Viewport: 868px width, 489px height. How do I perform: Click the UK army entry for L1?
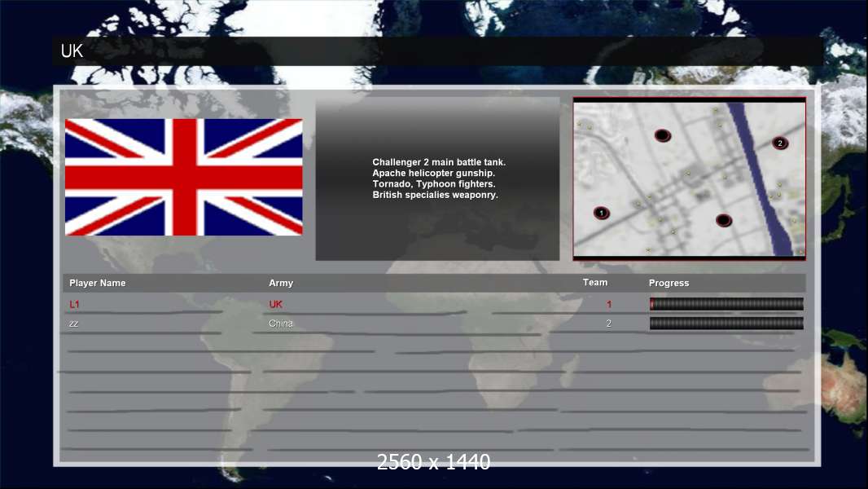click(x=276, y=305)
